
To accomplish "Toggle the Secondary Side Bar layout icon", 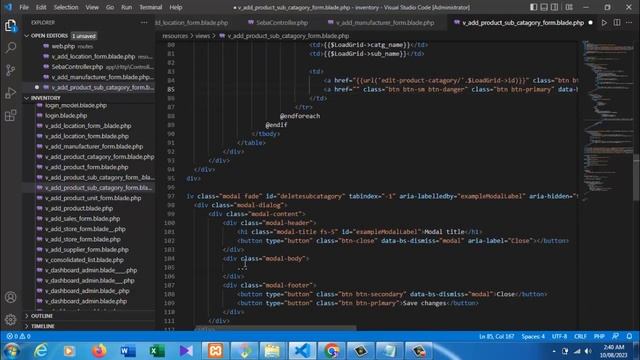I will (555, 7).
